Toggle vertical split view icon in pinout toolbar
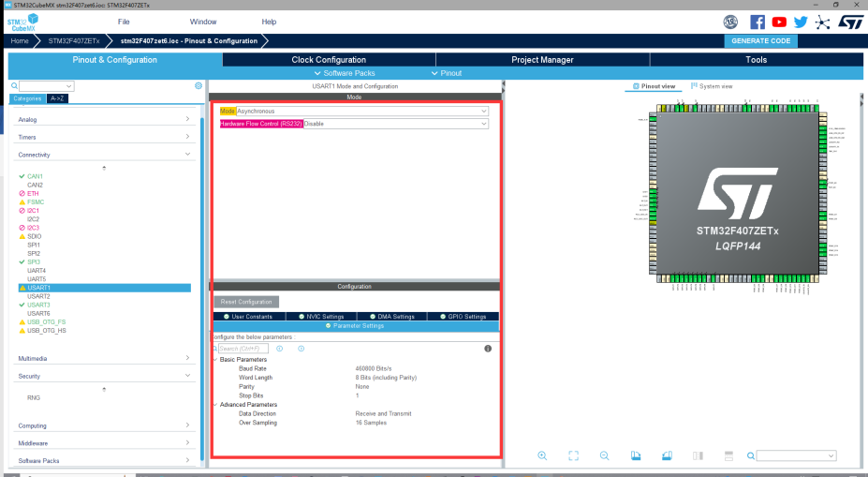 coord(699,455)
